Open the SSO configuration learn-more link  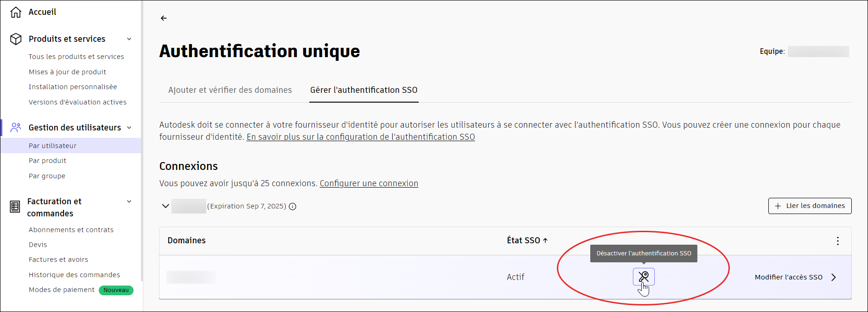click(x=361, y=137)
